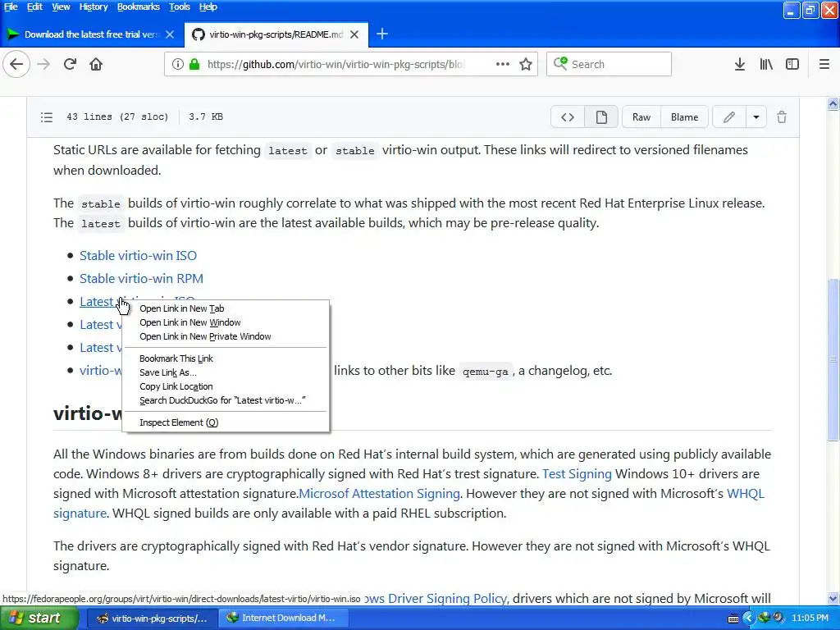The image size is (840, 630).
Task: Switch to Download the latest free trial tab
Action: coord(92,34)
